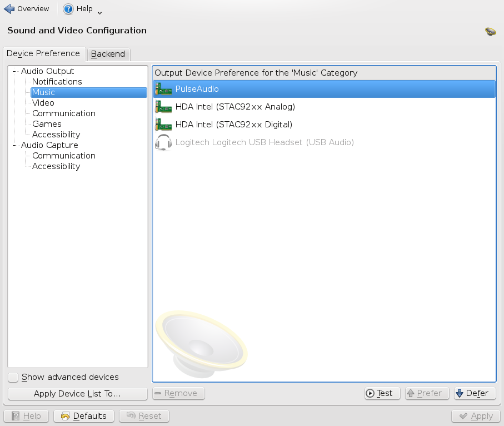Image resolution: width=504 pixels, height=426 pixels.
Task: Collapse the Audio Output tree node
Action: click(14, 71)
